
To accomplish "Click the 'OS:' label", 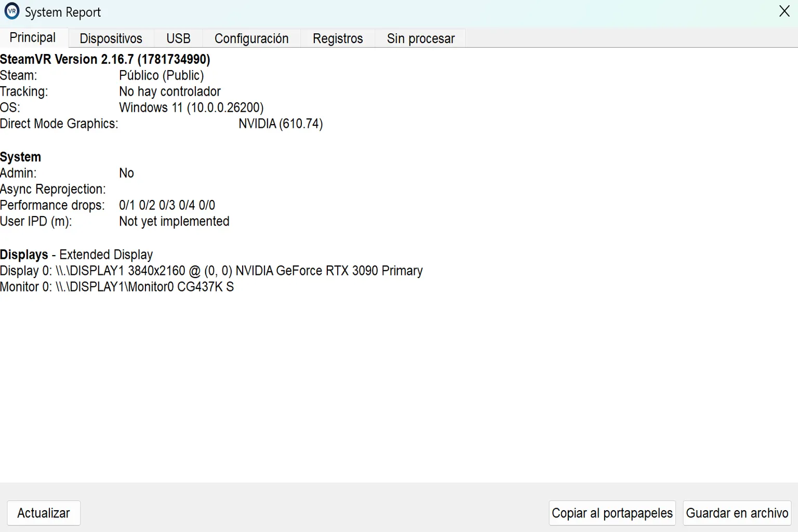I will 10,108.
